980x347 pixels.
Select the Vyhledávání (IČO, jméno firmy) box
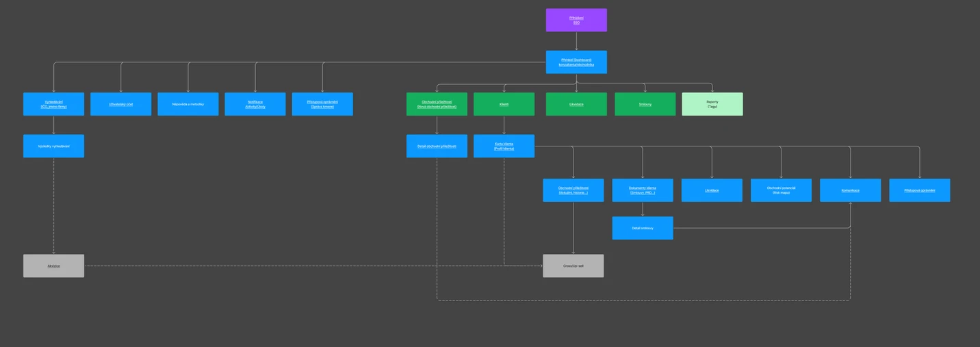[53, 104]
